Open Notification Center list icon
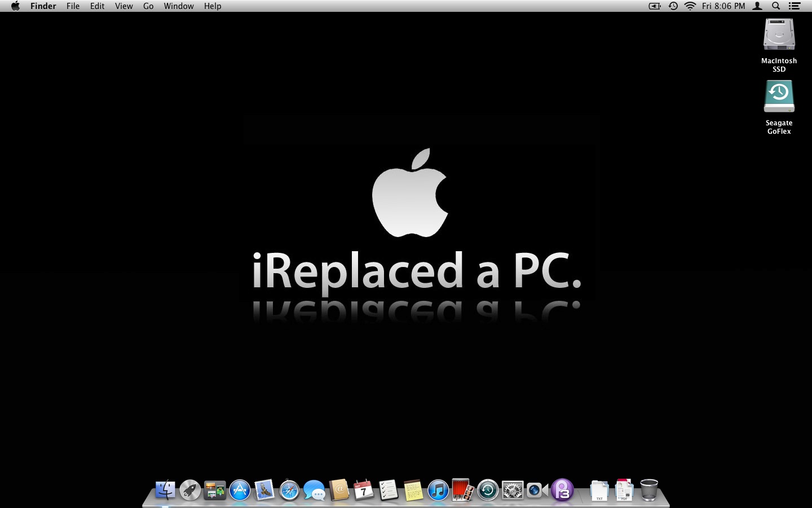Viewport: 812px width, 508px height. (795, 6)
